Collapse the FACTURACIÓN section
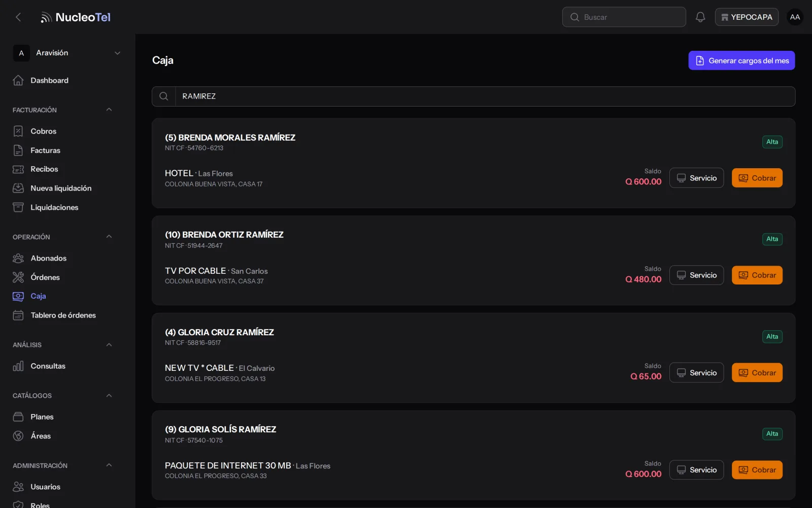Image resolution: width=812 pixels, height=508 pixels. (109, 110)
